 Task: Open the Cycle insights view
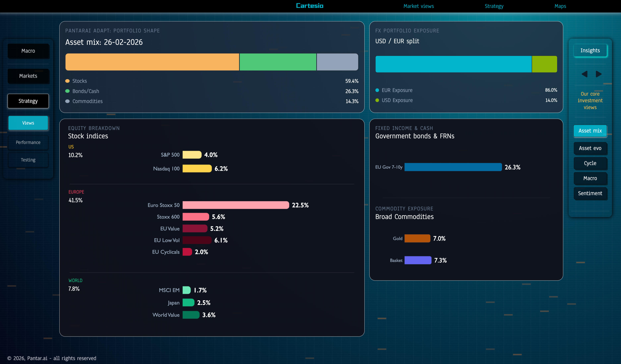pos(590,163)
